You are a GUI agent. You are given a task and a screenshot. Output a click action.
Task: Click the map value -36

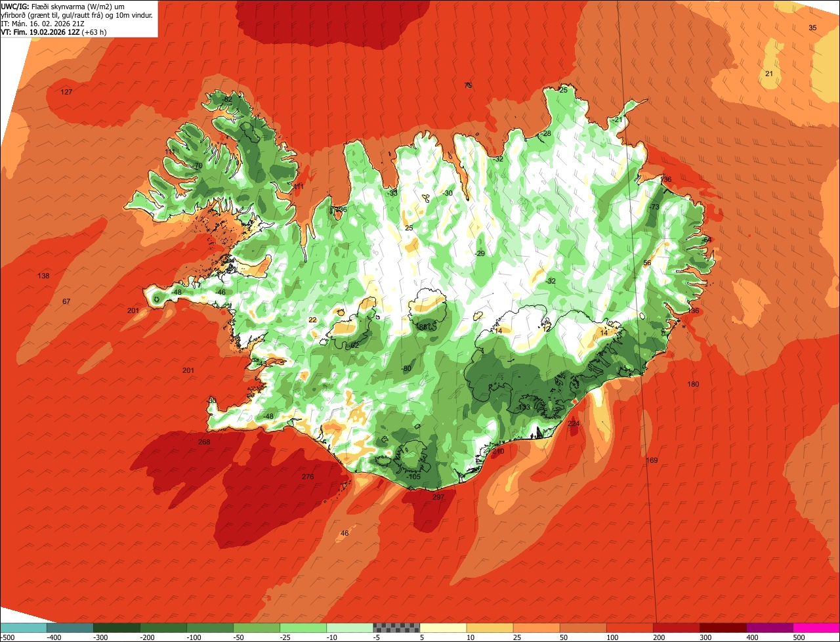(x=341, y=209)
